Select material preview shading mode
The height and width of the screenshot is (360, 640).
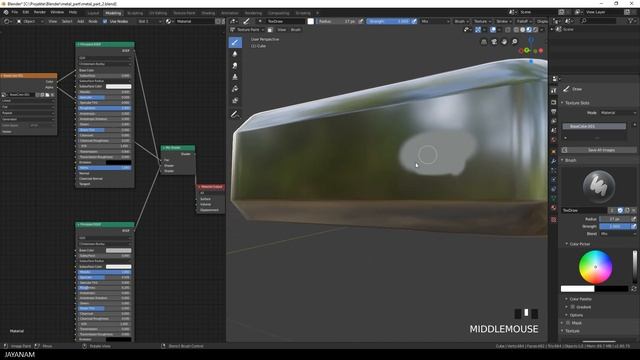529,30
